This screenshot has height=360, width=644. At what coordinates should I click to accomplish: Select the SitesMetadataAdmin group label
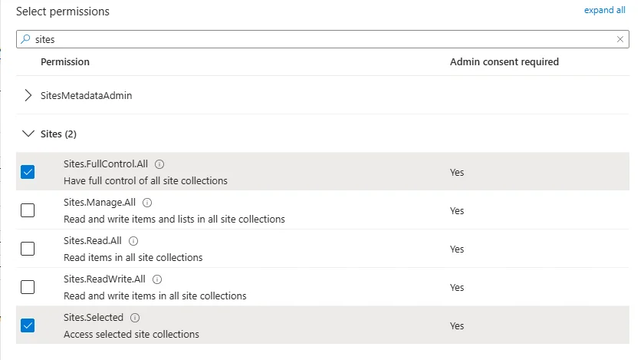point(86,95)
